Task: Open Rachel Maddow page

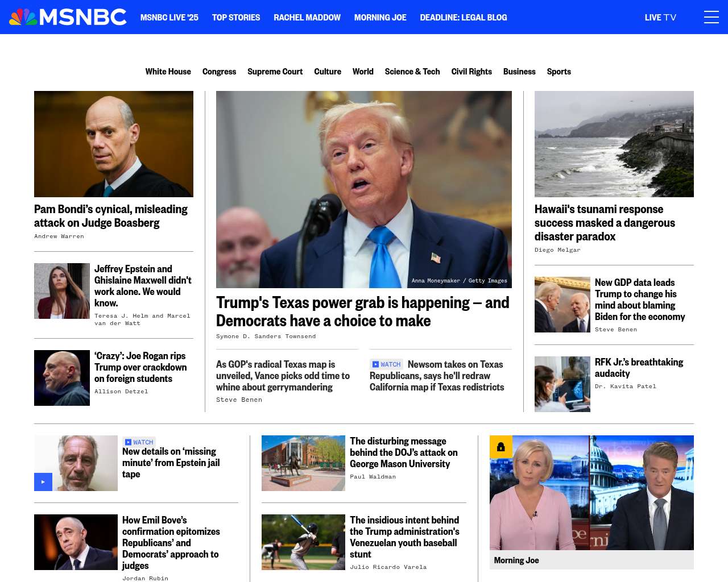Action: click(307, 18)
